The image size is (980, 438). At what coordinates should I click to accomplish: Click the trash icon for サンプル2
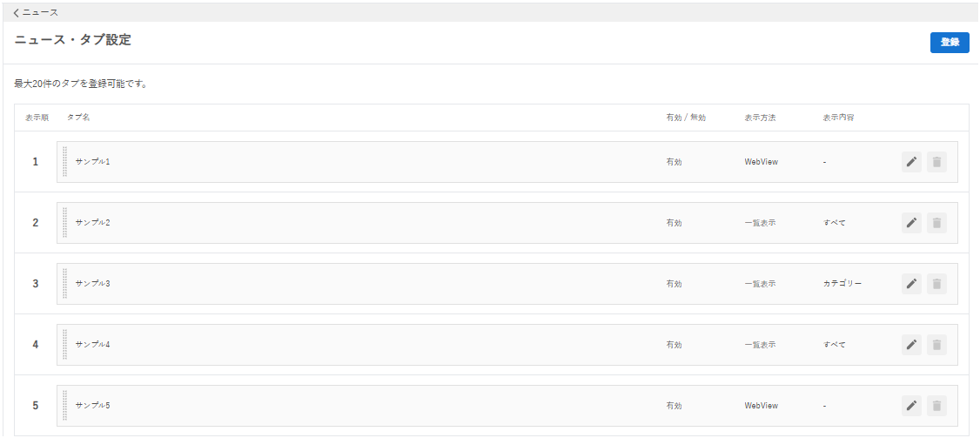pos(936,223)
